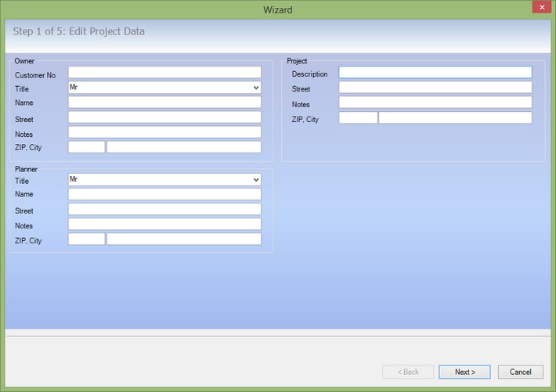Close the Wizard window
The image size is (556, 392).
542,7
